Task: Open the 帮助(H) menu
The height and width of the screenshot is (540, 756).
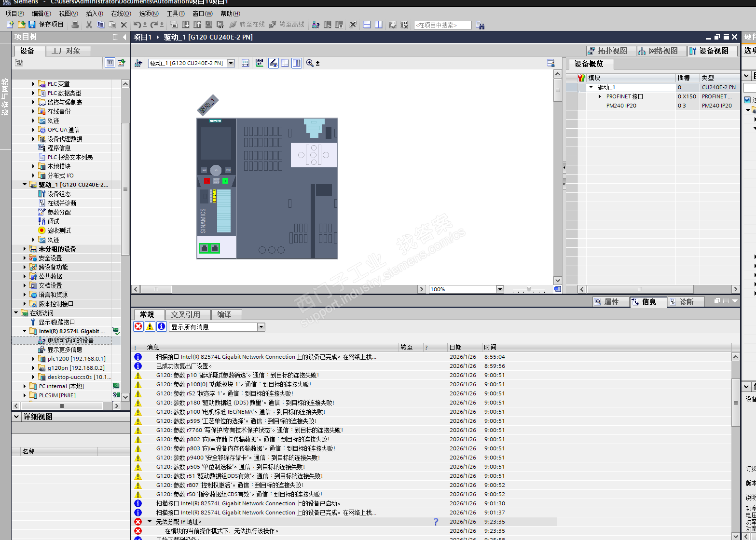Action: (x=230, y=13)
